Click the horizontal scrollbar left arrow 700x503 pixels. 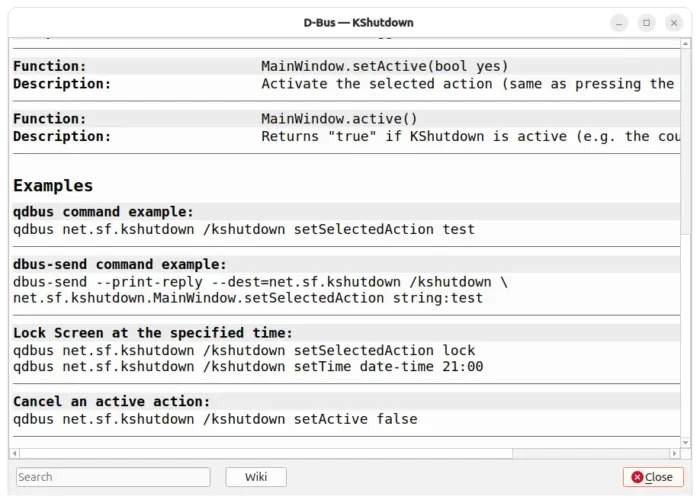pos(15,454)
